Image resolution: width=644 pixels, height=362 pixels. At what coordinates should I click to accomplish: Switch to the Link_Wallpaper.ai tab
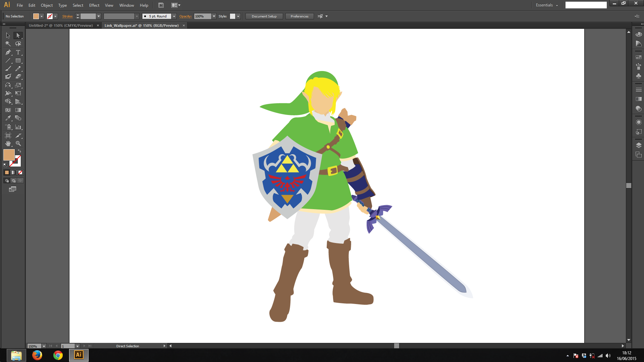(x=142, y=25)
